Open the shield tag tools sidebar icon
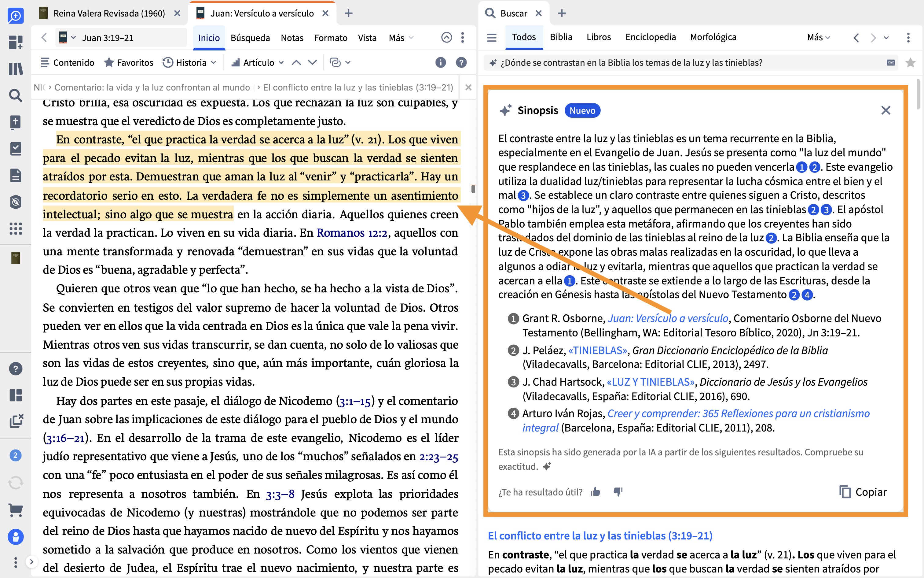The height and width of the screenshot is (578, 924). coord(16,202)
